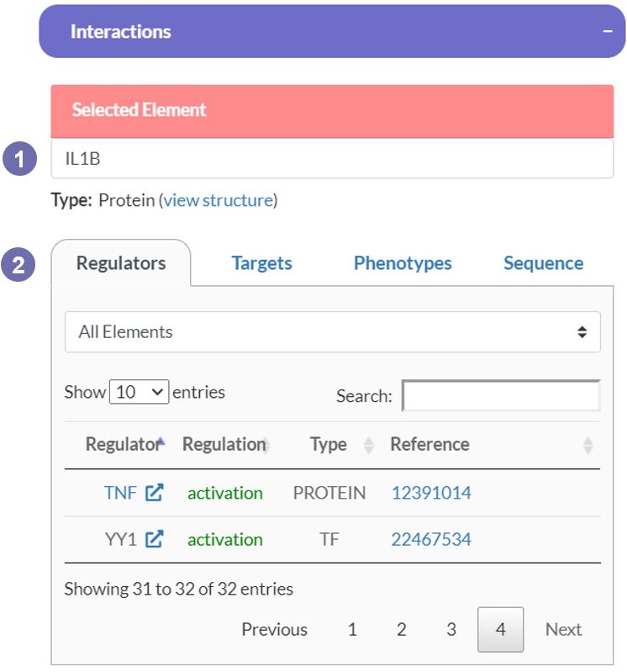
Task: Select the Regulators tab
Action: coord(121,263)
